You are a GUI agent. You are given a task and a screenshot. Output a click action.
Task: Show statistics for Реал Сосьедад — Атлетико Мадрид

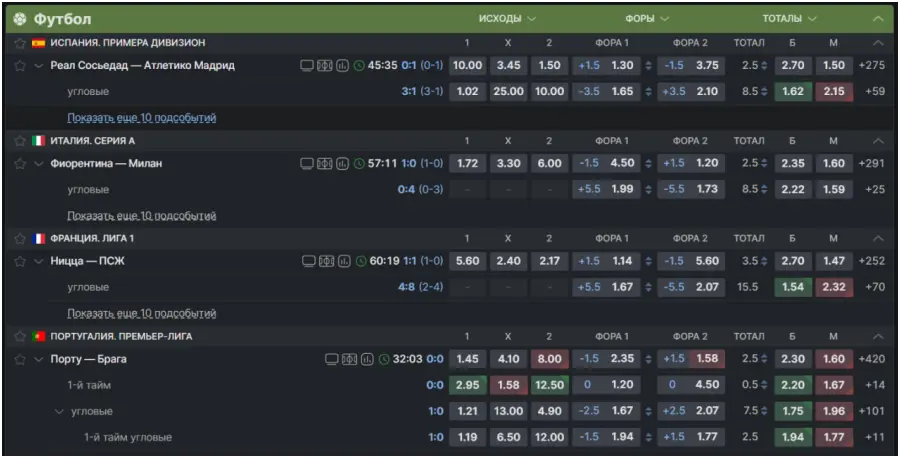tap(343, 65)
